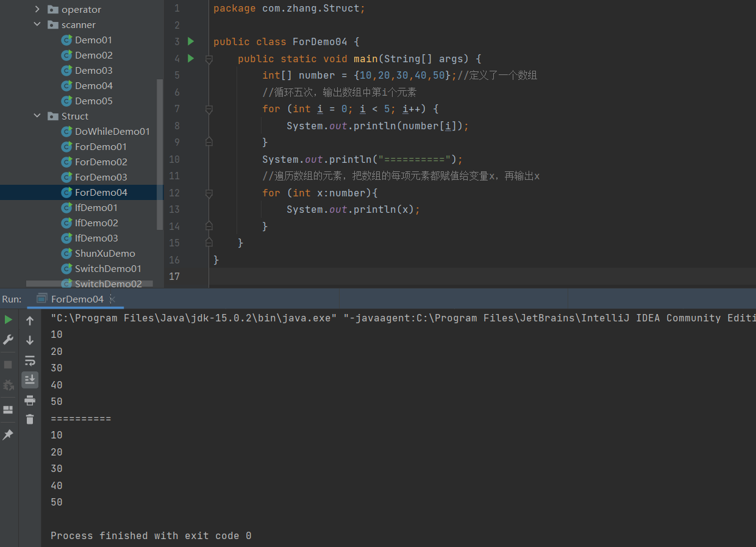
Task: Select ForDemo03 in the project tree
Action: point(101,177)
